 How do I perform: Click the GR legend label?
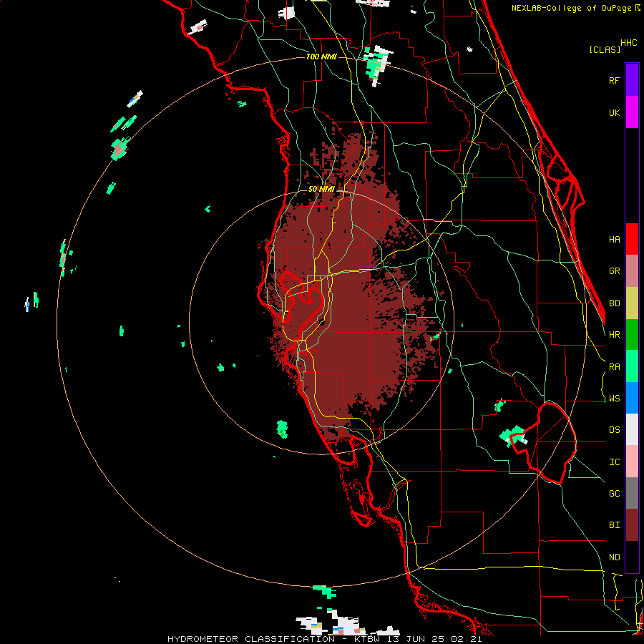614,271
